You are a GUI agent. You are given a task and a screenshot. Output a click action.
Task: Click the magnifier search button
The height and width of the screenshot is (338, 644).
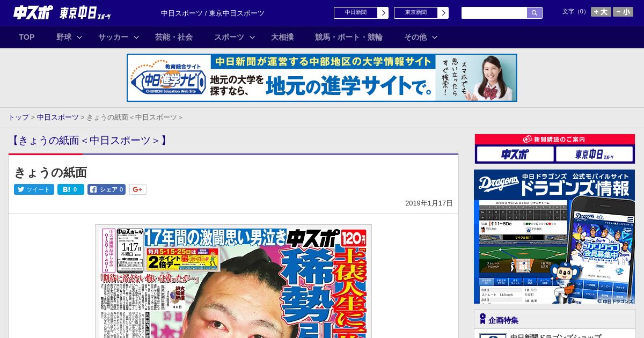(535, 13)
